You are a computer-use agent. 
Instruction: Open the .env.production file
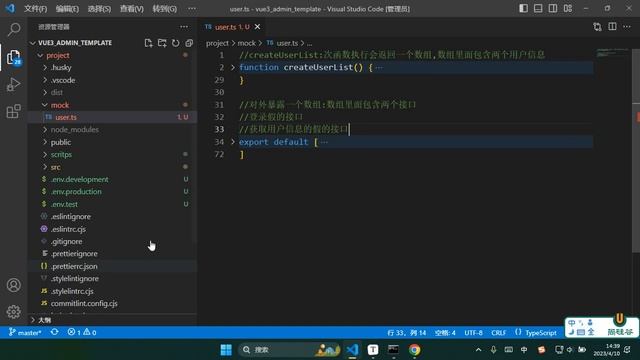tap(112, 191)
